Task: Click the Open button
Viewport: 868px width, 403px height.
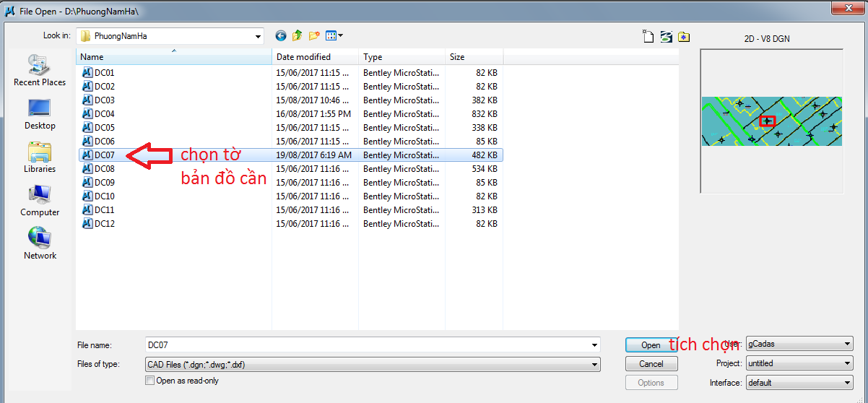Action: [651, 345]
